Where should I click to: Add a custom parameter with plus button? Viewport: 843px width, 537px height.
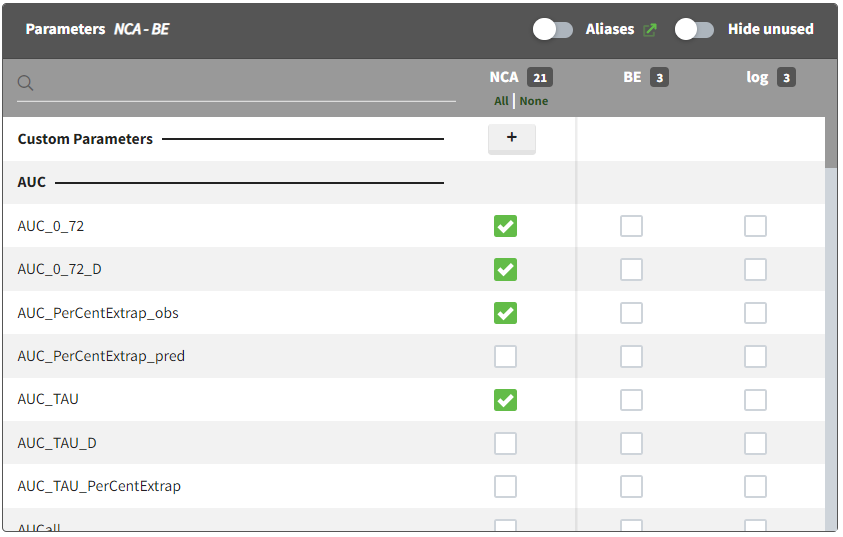(x=511, y=138)
